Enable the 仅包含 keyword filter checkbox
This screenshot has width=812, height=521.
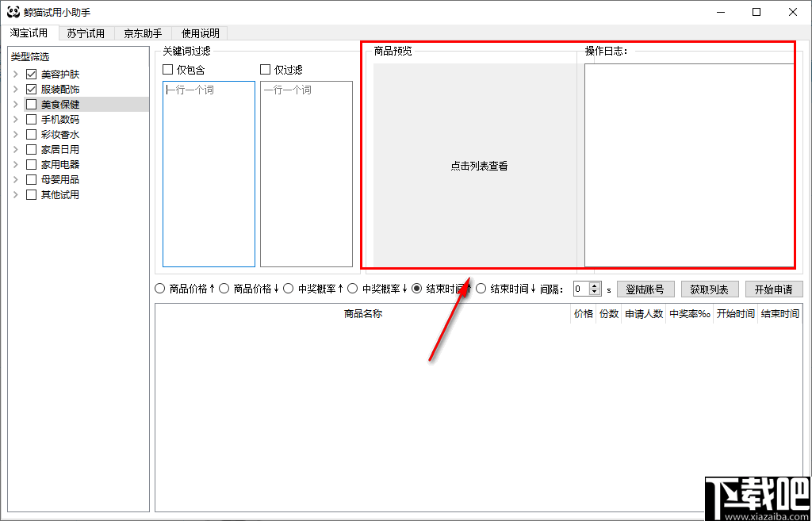tap(167, 69)
